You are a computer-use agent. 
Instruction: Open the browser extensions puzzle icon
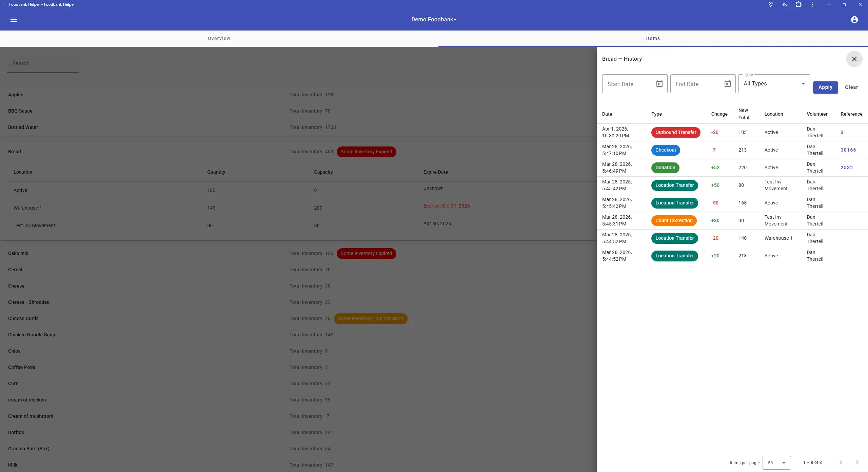(798, 4)
